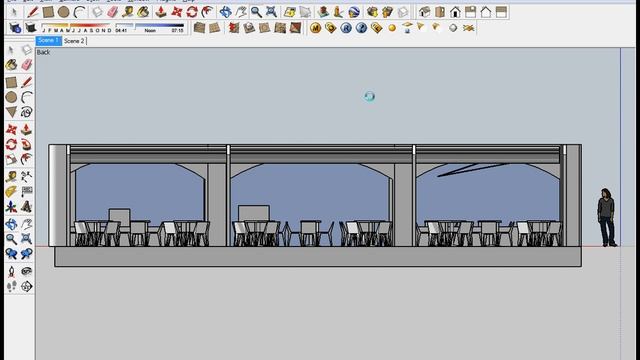Activate the Position Camera tool
The width and height of the screenshot is (640, 360).
pyautogui.click(x=11, y=271)
